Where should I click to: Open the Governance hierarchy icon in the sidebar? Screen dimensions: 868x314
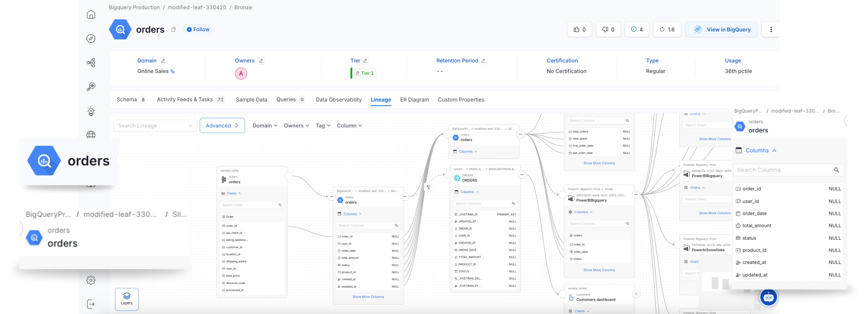tap(91, 63)
